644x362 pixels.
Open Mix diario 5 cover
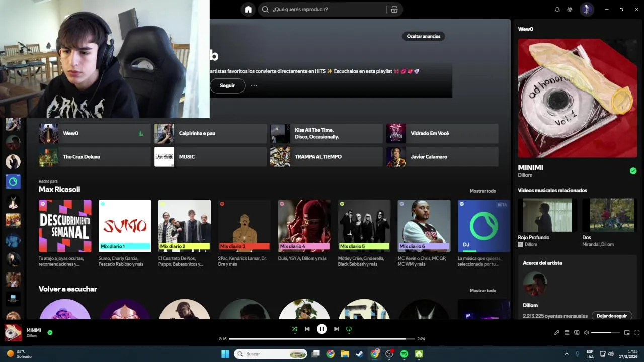click(364, 226)
